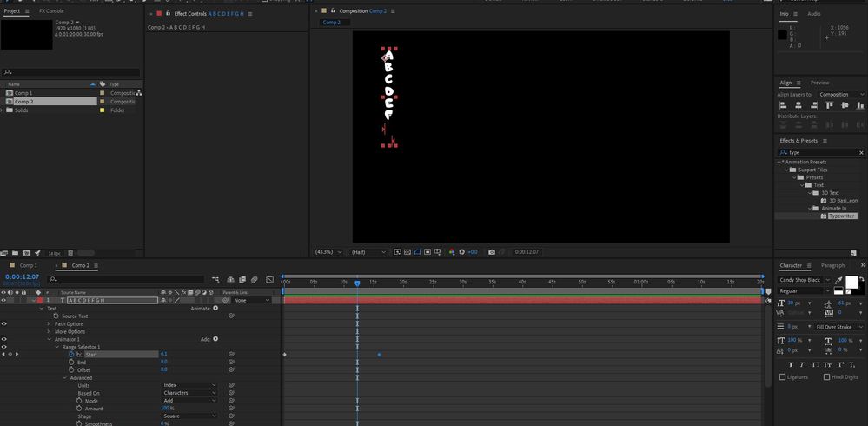Delete selected project item with trash icon

(x=70, y=253)
